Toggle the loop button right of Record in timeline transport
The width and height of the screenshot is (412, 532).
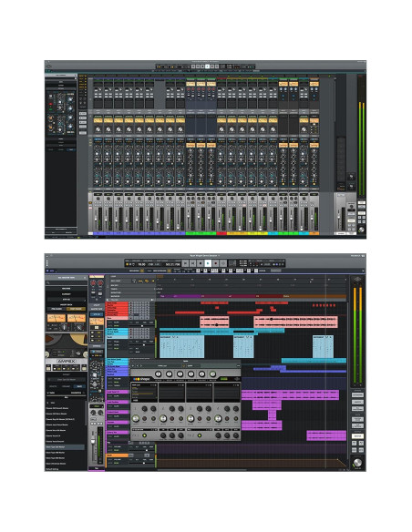tap(222, 263)
